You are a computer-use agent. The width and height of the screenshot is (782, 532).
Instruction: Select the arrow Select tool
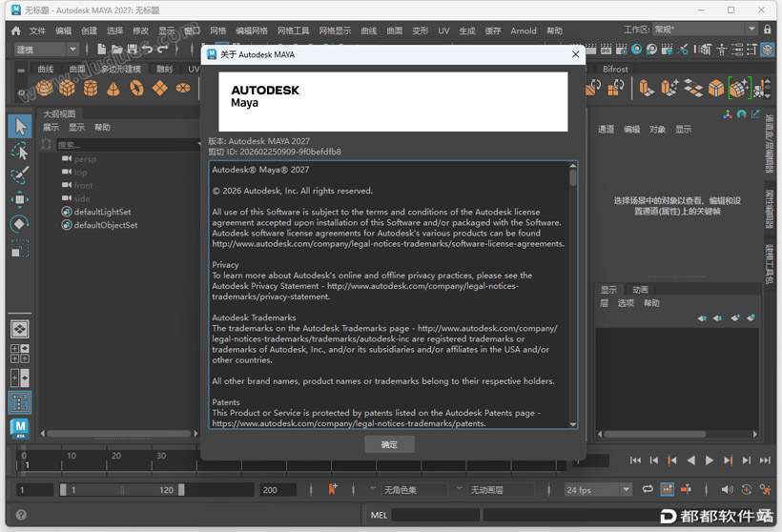click(20, 127)
